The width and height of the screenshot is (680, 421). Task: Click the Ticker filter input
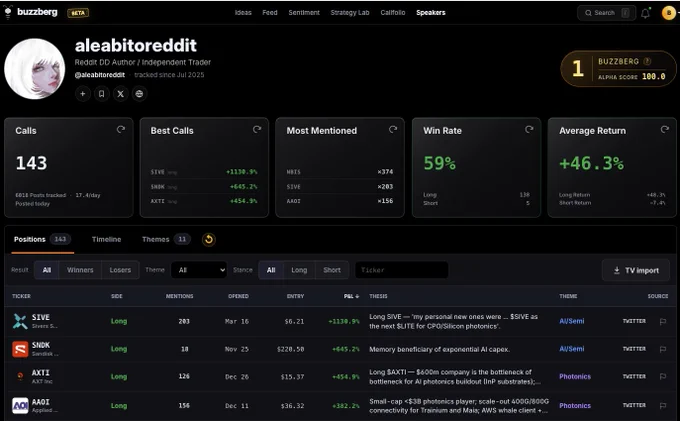tap(402, 270)
